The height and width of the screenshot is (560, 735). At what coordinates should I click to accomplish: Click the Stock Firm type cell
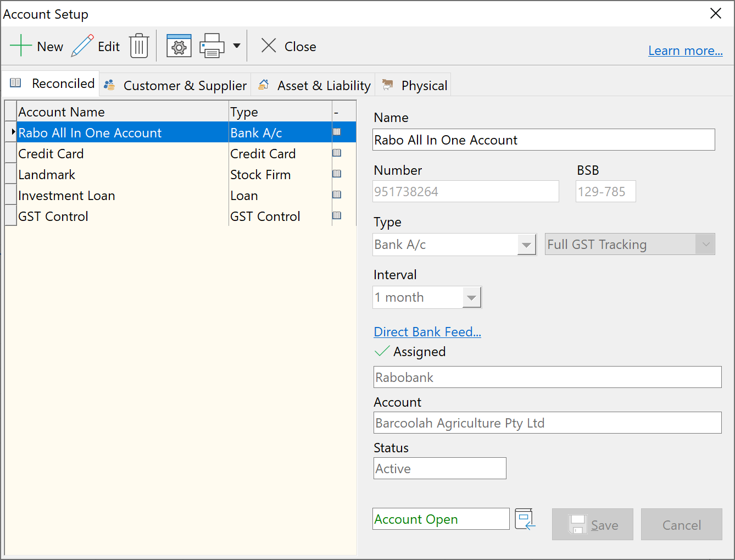280,175
